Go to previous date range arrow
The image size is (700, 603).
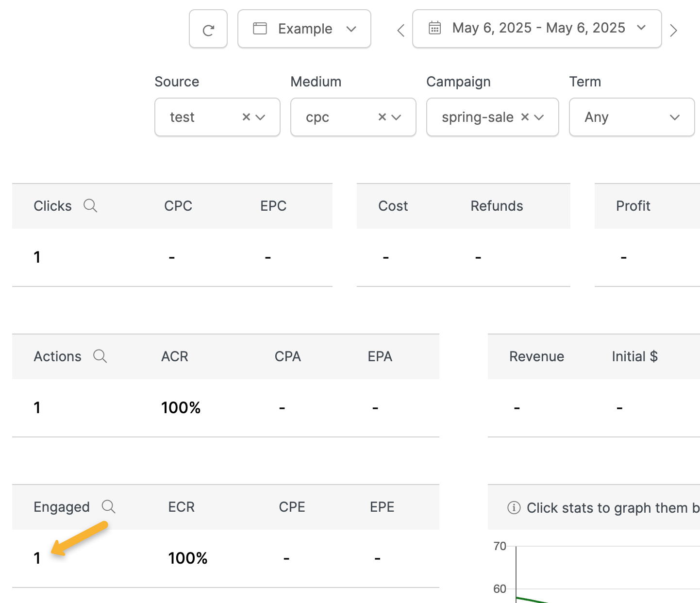tap(400, 31)
